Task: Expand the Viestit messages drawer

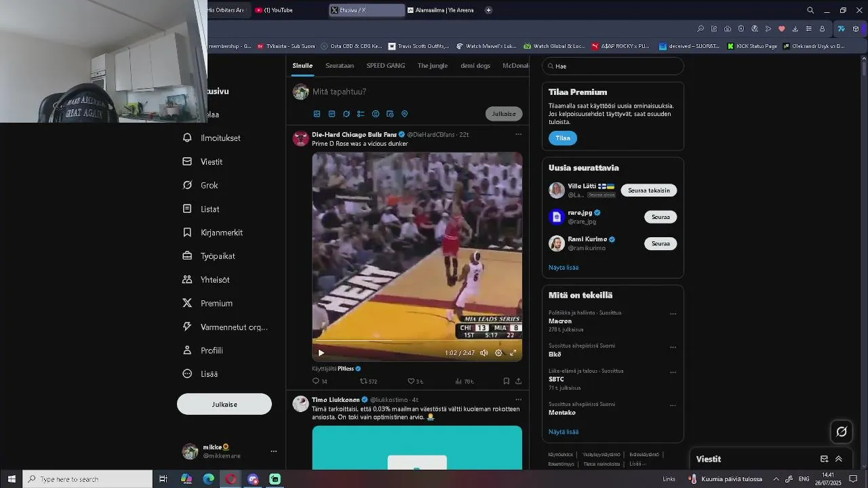Action: (x=839, y=459)
